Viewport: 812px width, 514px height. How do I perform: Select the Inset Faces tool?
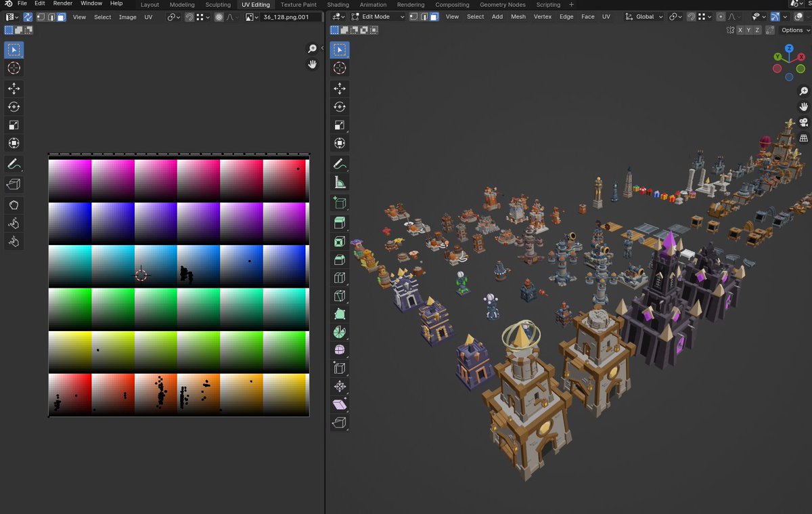[340, 241]
